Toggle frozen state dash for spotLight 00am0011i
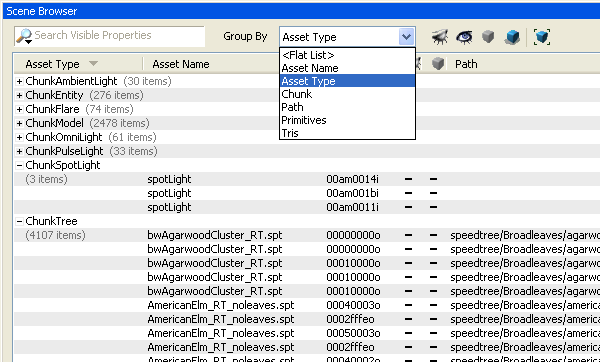This screenshot has height=362, width=600. [x=433, y=207]
